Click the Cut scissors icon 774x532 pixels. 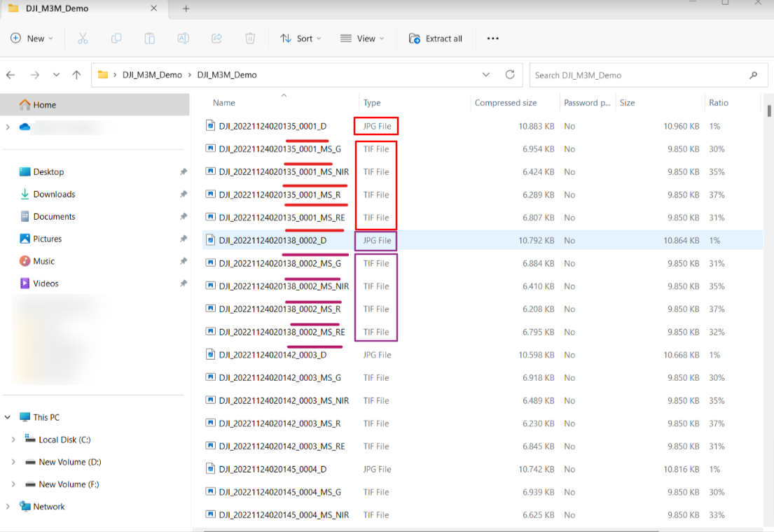(83, 38)
